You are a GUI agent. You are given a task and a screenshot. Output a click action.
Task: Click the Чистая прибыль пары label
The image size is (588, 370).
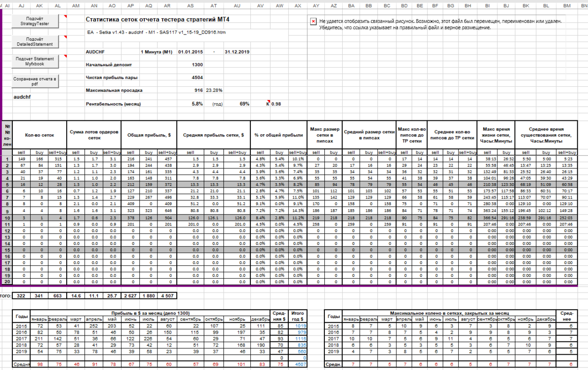pyautogui.click(x=112, y=77)
